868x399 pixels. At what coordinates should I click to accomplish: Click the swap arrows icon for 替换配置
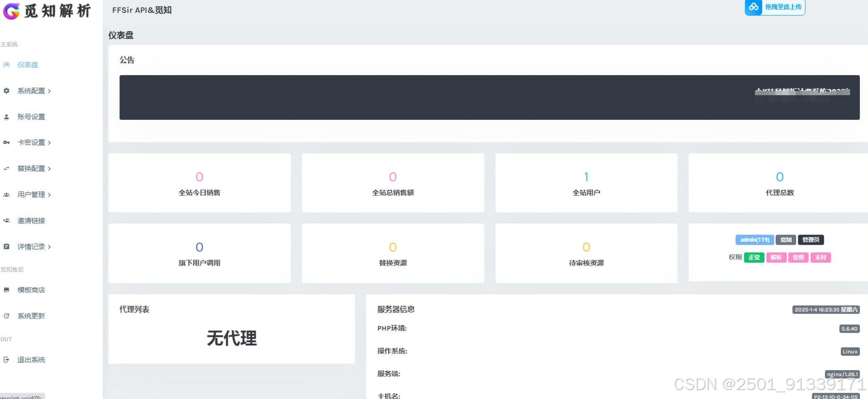6,168
